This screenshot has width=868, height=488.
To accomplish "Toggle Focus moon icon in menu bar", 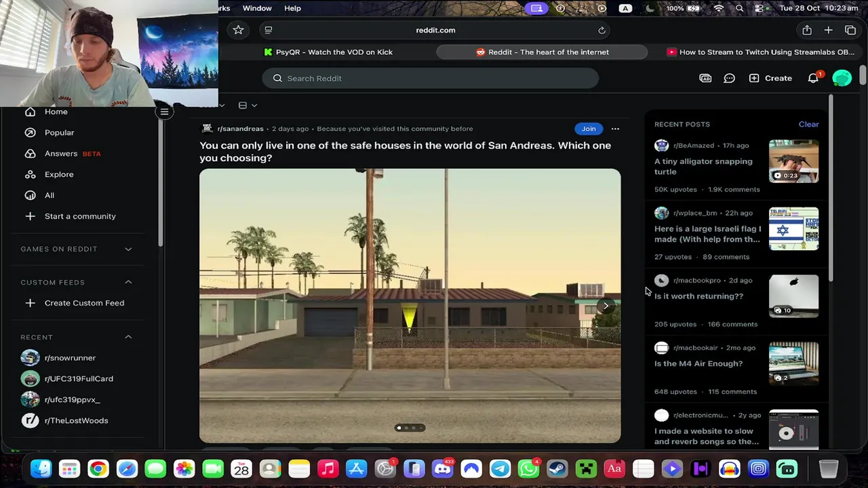I will point(650,8).
